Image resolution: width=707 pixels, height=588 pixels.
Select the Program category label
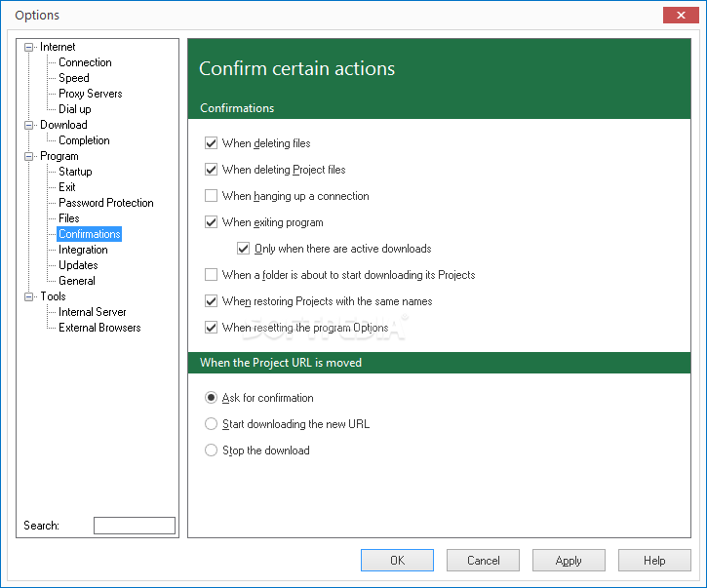coord(59,156)
